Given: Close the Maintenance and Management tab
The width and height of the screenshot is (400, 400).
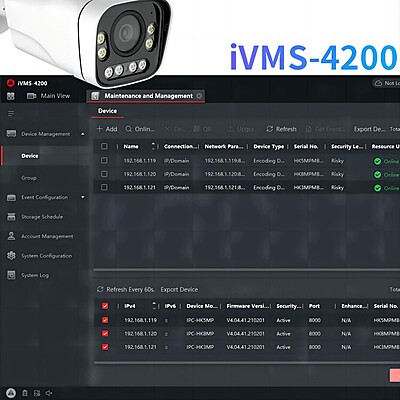Looking at the screenshot, I should pos(199,96).
